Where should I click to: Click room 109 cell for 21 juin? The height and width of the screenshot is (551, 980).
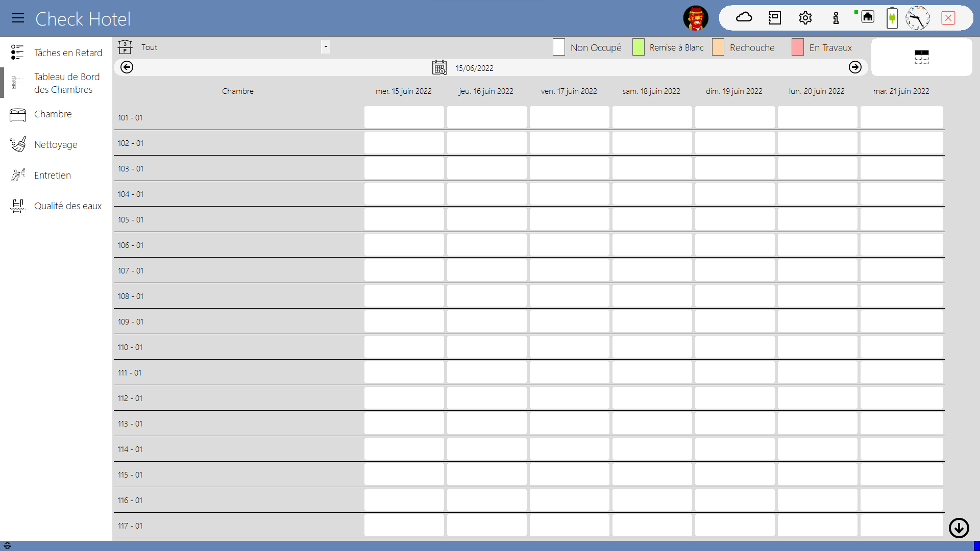point(902,321)
